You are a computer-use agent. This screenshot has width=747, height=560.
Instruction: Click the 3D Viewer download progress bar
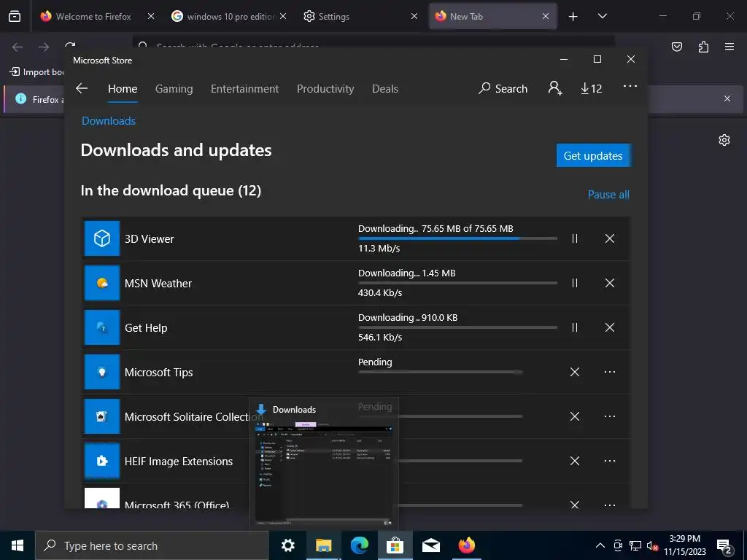[x=457, y=238]
